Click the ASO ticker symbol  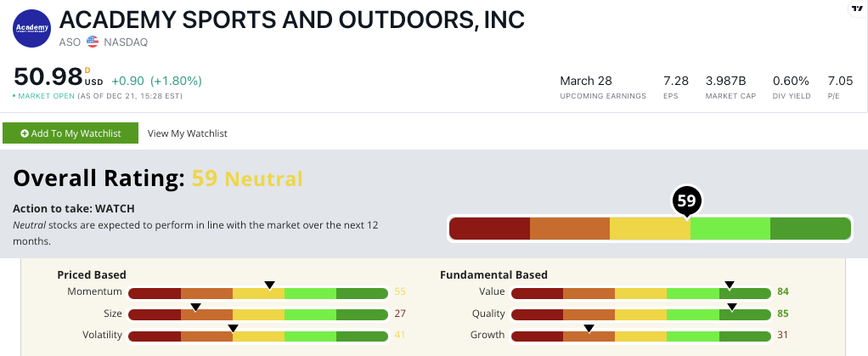pos(70,42)
